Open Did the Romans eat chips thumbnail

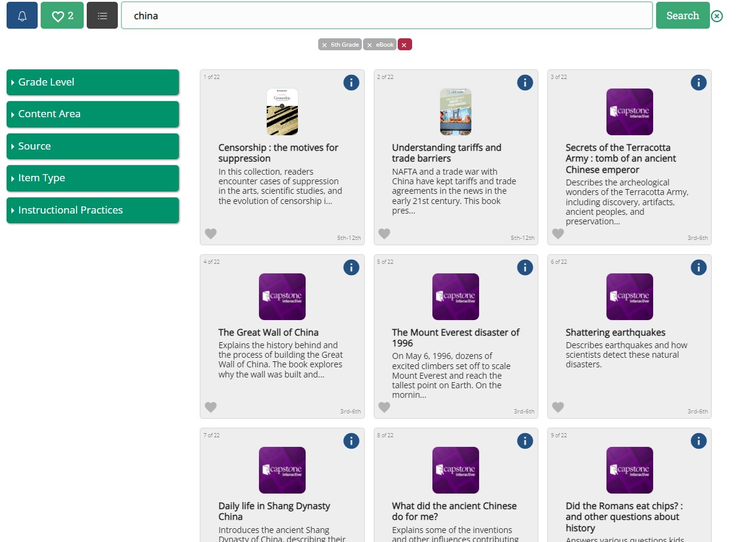630,470
